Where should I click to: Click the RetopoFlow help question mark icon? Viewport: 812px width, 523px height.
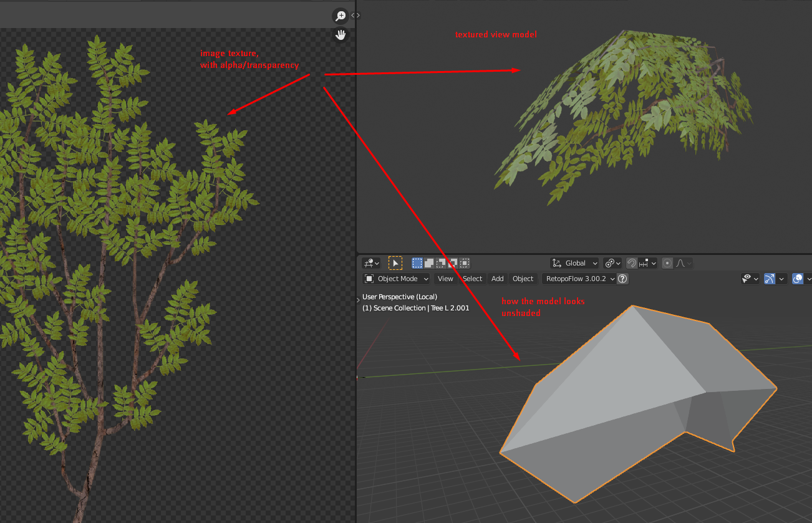point(622,279)
